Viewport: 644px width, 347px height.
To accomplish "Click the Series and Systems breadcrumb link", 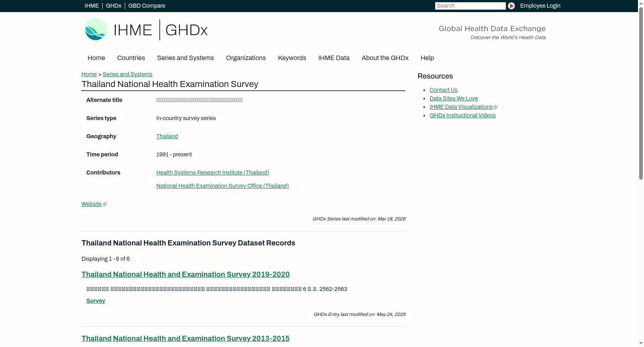I will pyautogui.click(x=127, y=74).
